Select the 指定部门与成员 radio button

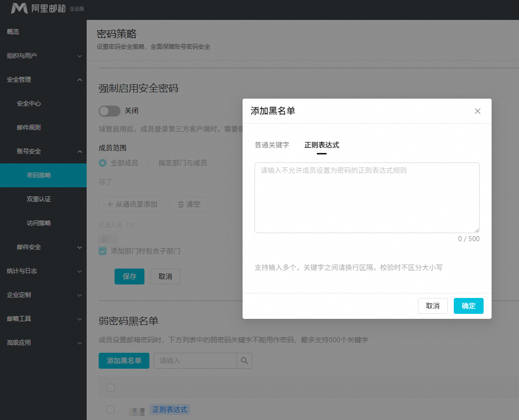pyautogui.click(x=150, y=163)
